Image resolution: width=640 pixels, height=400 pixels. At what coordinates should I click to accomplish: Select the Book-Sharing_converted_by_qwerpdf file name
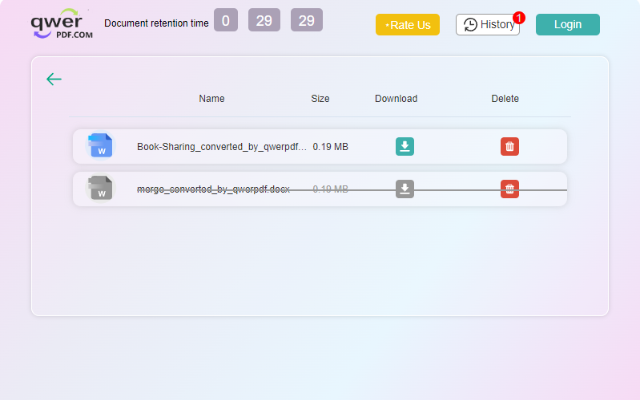222,147
